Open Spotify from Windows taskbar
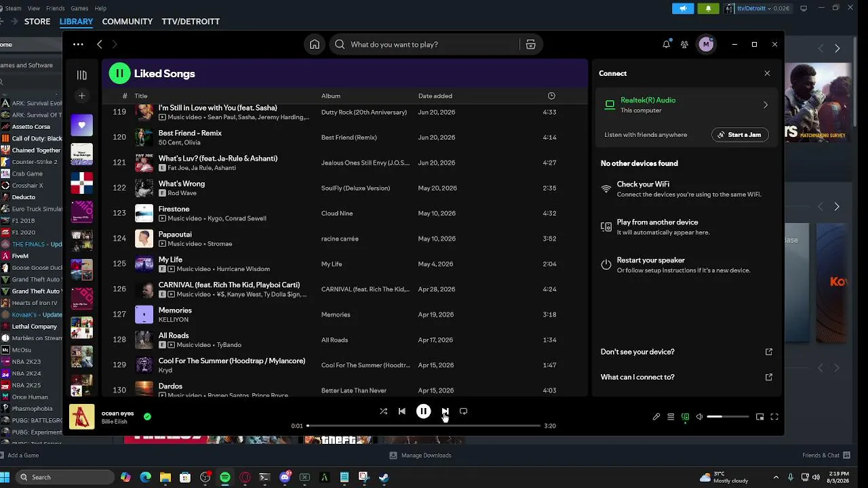Image resolution: width=868 pixels, height=488 pixels. tap(225, 477)
